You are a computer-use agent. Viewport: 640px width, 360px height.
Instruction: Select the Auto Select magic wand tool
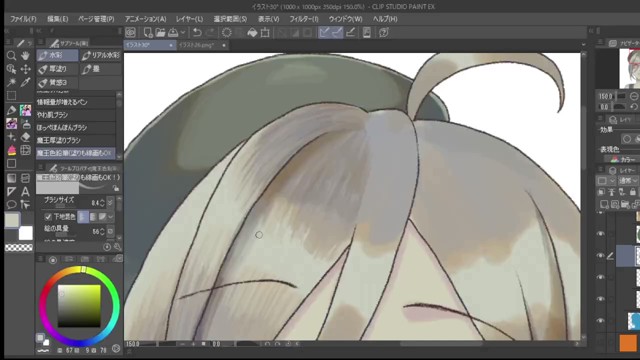(x=11, y=82)
